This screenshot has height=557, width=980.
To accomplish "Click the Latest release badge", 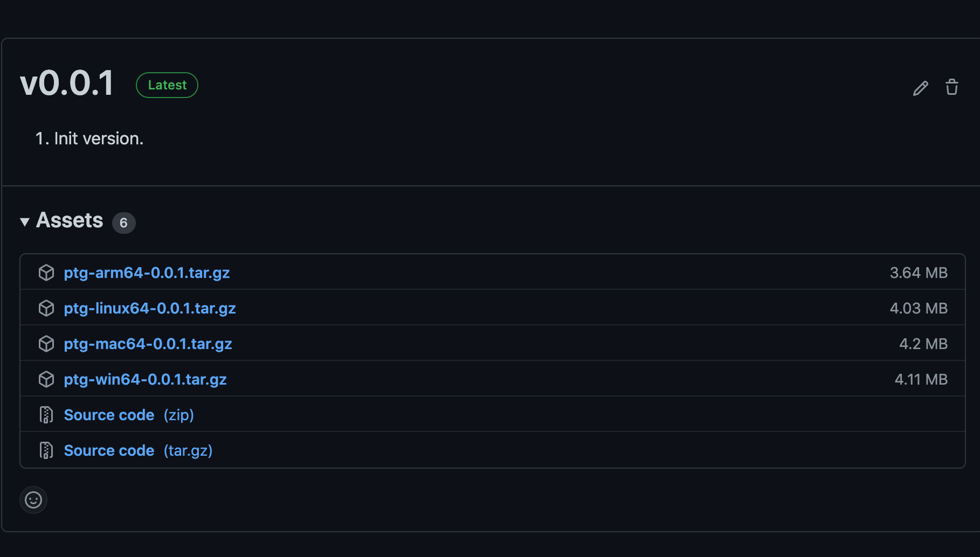I will (x=167, y=85).
